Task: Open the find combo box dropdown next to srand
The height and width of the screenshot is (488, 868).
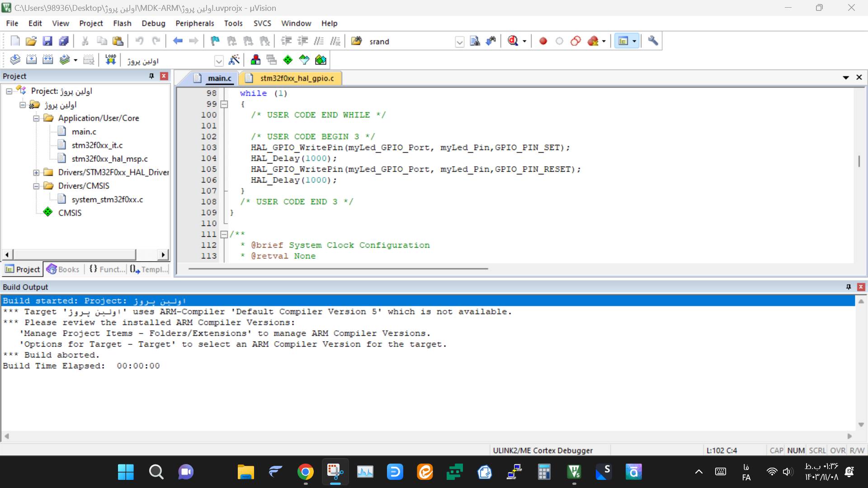Action: (459, 42)
